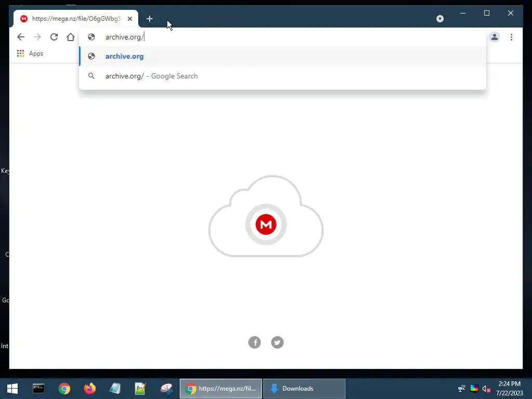Open the network status tray icon
Screen dimensions: 532x399
pyautogui.click(x=461, y=389)
